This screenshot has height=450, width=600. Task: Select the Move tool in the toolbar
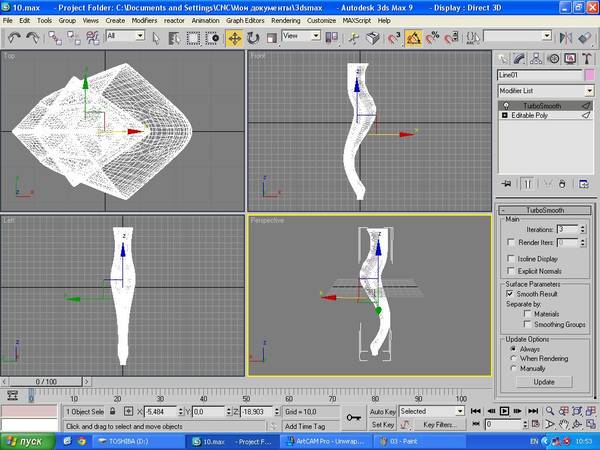(235, 38)
